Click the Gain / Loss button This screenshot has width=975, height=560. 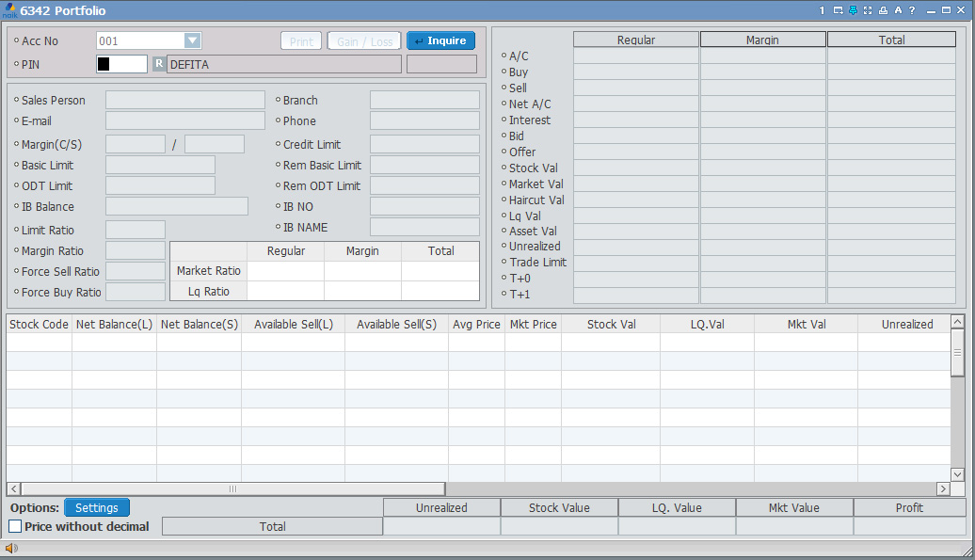[364, 41]
